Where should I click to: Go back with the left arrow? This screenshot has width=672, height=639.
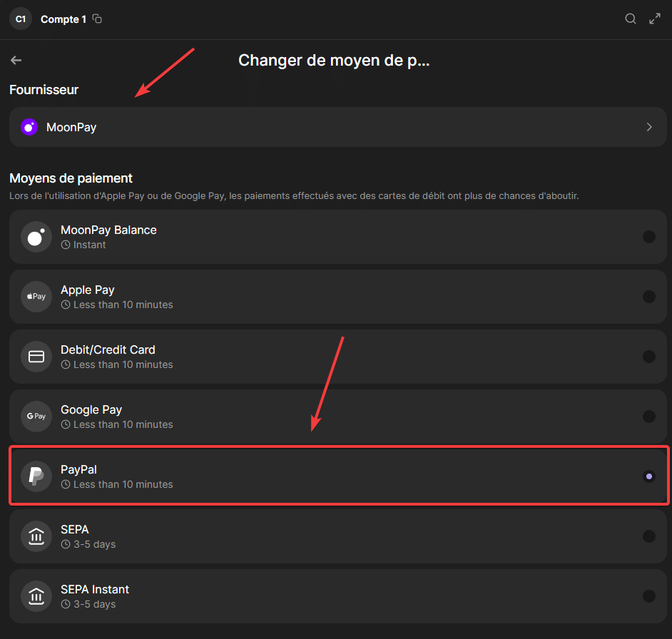(16, 60)
